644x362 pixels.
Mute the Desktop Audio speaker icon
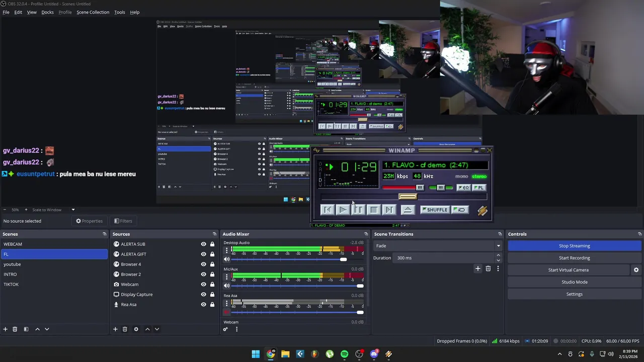(226, 259)
